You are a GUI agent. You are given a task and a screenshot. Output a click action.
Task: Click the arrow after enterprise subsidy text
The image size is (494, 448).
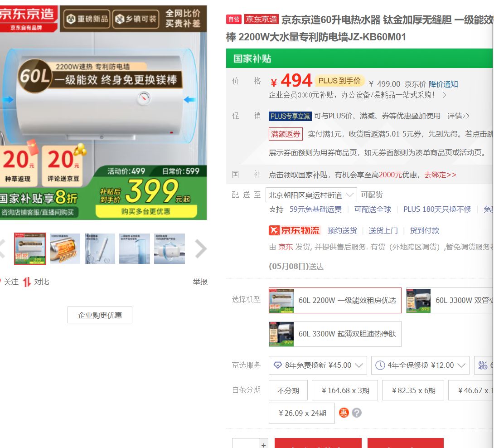coord(445,95)
